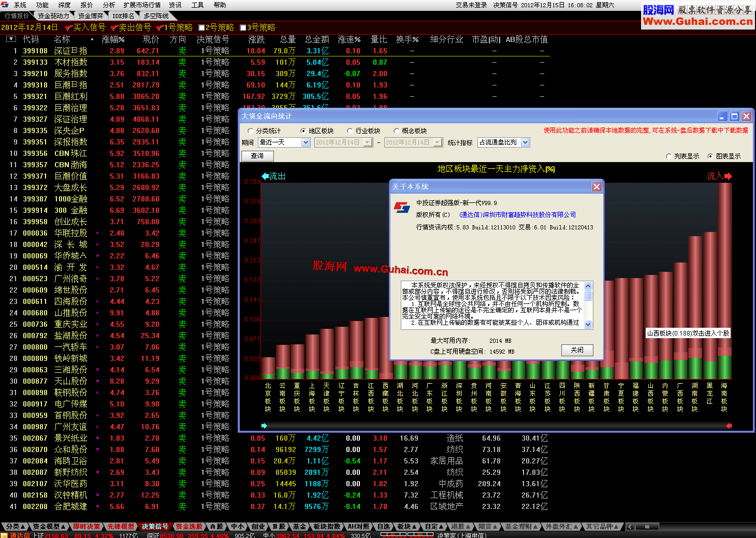
Task: Click the 卖 direction mark in 创业成长 row
Action: [x=182, y=222]
